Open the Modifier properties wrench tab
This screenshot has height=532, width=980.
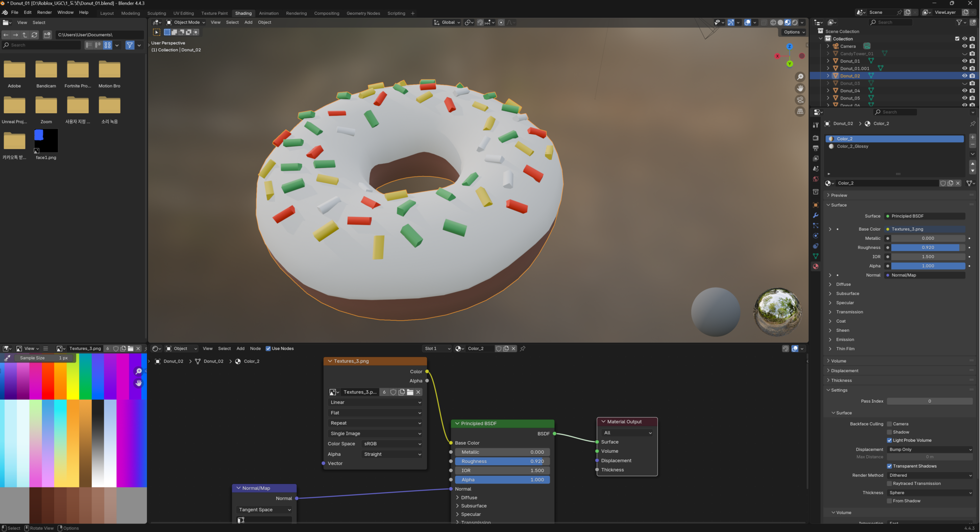pos(815,214)
